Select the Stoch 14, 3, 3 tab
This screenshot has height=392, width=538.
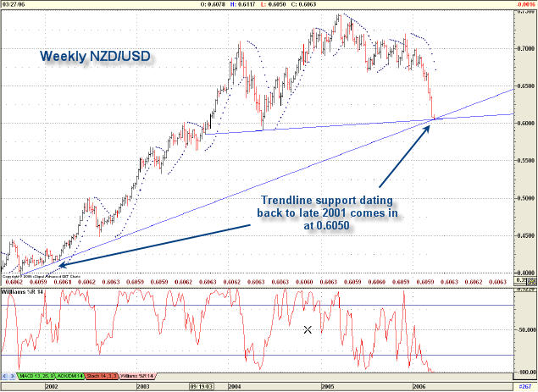[x=101, y=376]
